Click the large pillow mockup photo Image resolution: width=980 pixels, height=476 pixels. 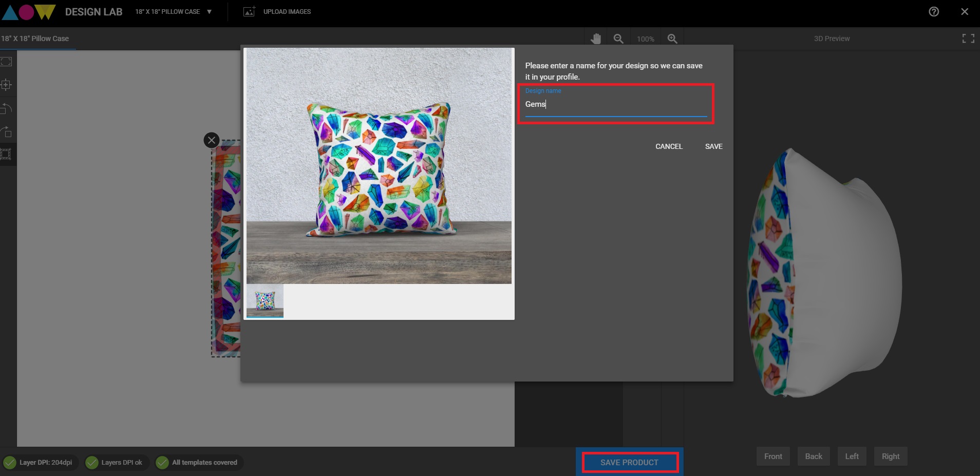[379, 166]
